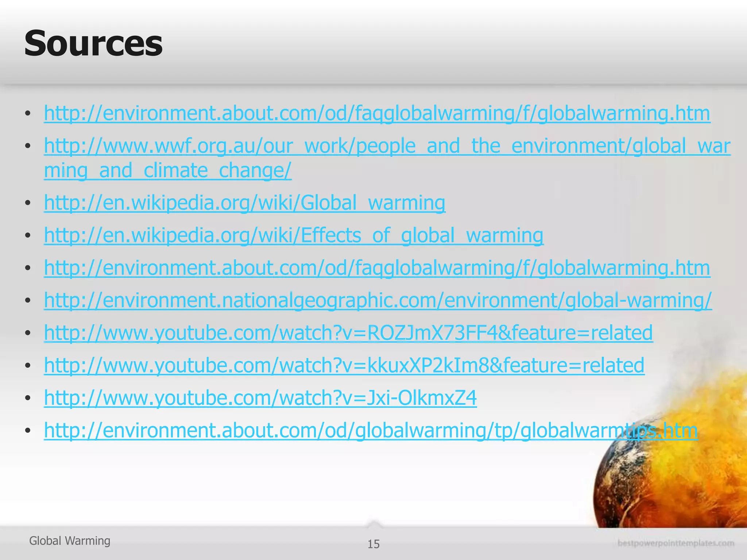Click the slide number 15

tap(373, 544)
